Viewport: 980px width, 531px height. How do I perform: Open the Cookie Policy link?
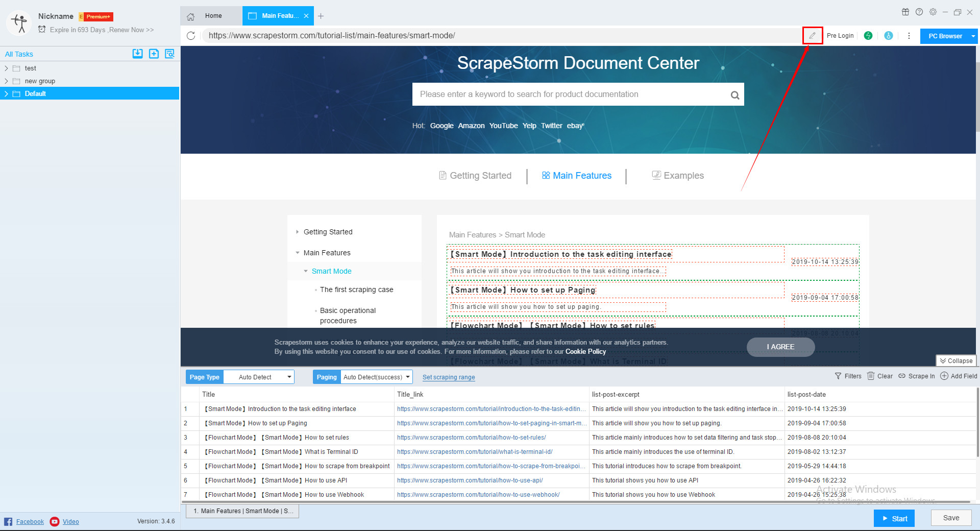[x=585, y=352]
